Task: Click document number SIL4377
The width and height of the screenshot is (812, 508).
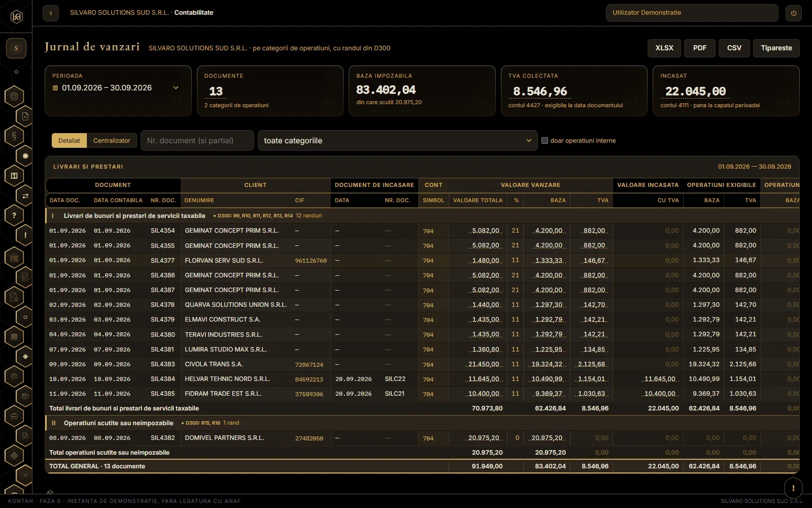Action: (x=162, y=261)
